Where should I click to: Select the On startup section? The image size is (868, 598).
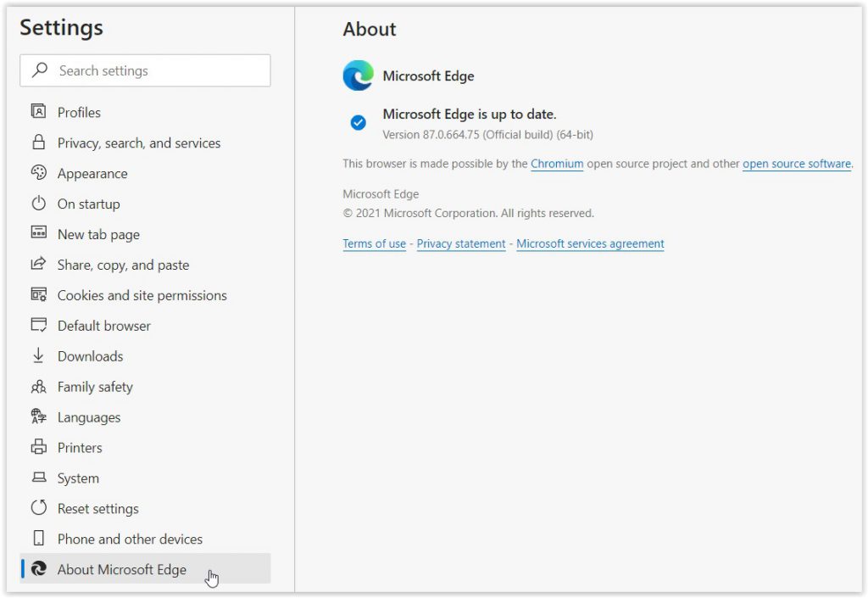coord(145,204)
